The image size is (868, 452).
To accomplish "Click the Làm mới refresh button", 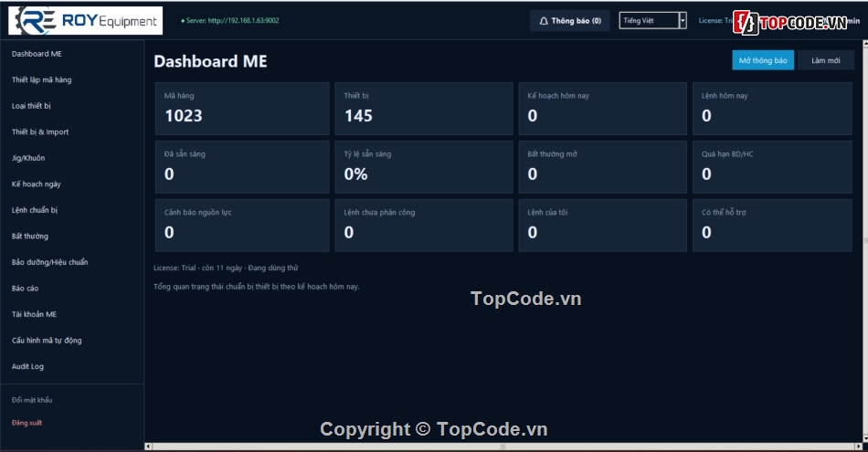I will (x=825, y=60).
